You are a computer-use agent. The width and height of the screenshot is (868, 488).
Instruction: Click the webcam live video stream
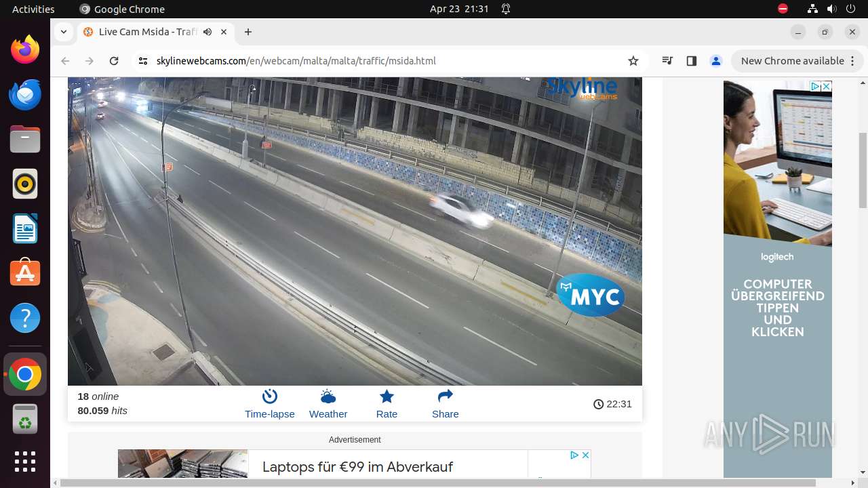tap(355, 231)
